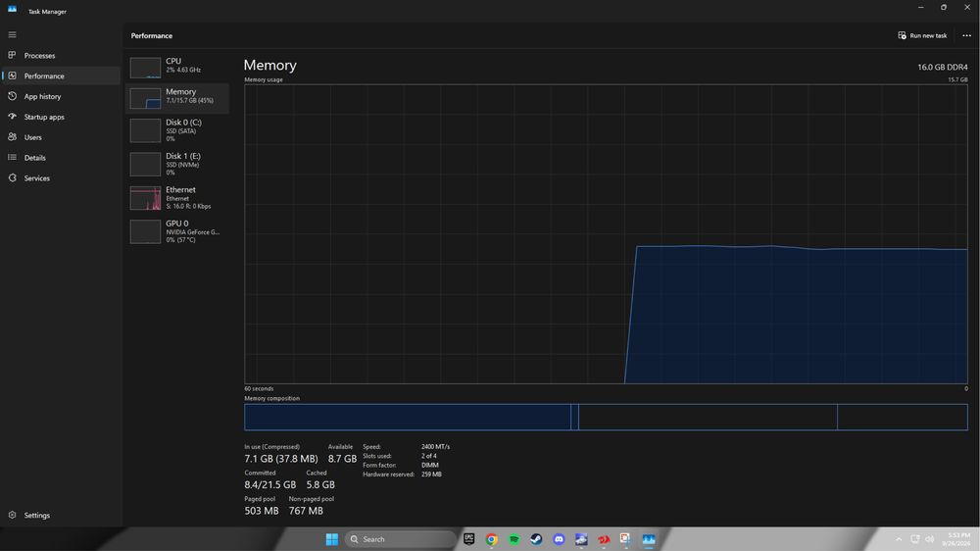Click the Task Manager title bar icon
This screenshot has width=980, height=551.
pyautogui.click(x=12, y=10)
